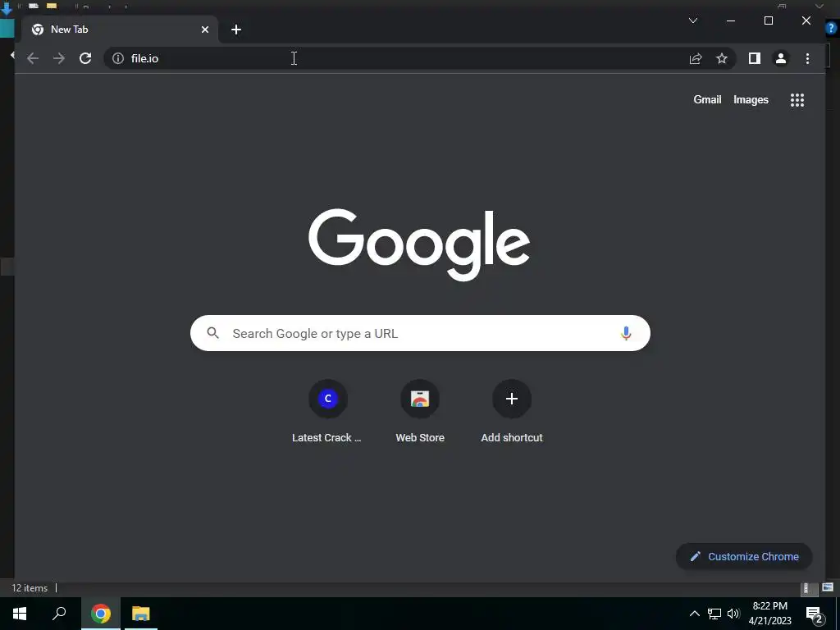Image resolution: width=840 pixels, height=630 pixels.
Task: Click Chrome icon in the taskbar
Action: tap(101, 614)
